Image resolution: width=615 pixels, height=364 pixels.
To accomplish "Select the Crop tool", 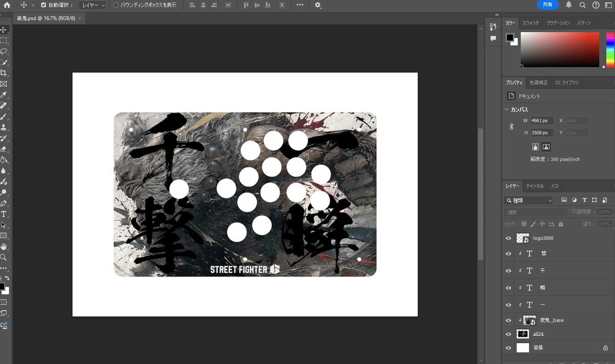I will coord(4,73).
